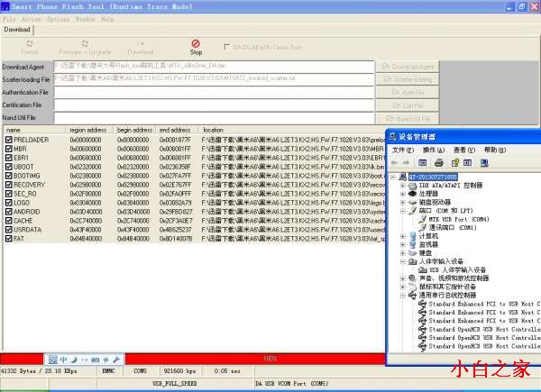Toggle the MBR checkbox

click(x=9, y=149)
